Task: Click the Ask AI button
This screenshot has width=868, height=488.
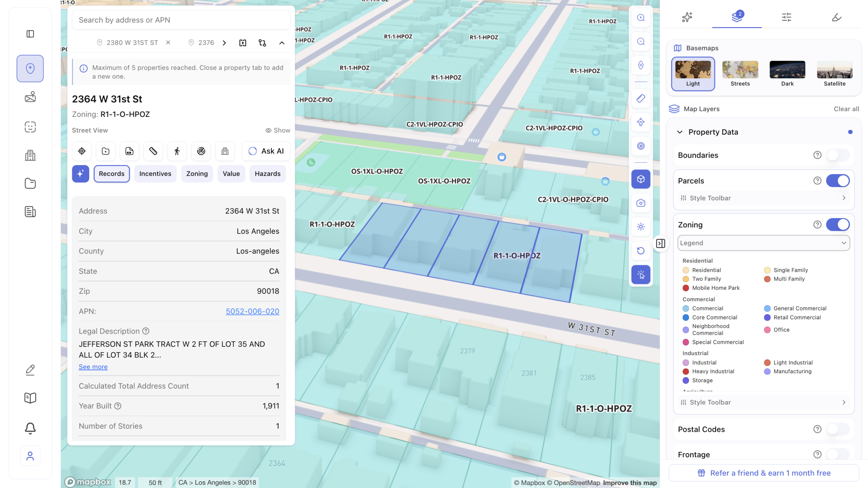Action: click(266, 151)
